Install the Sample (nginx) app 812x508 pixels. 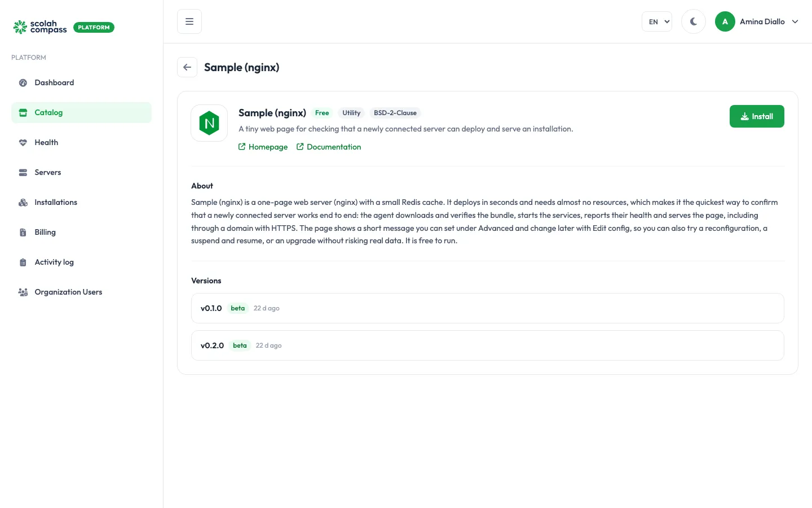[x=757, y=116]
